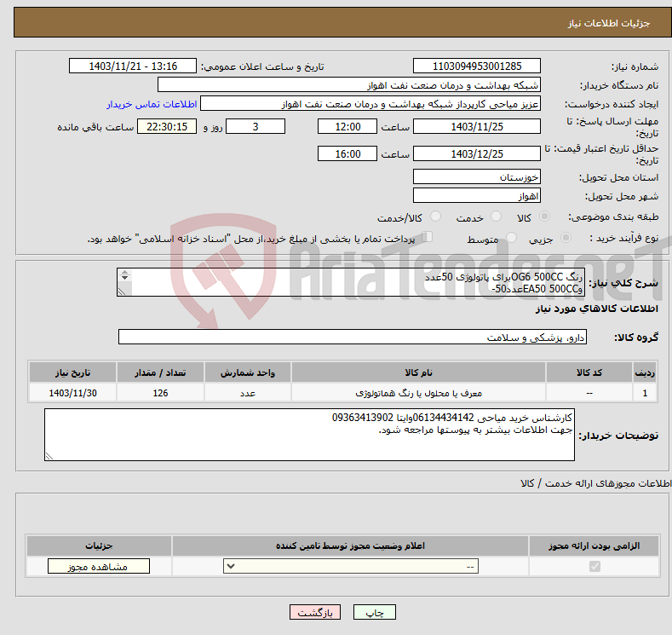672x635 pixels.
Task: Click delivery province field خوزستان
Action: point(477,176)
